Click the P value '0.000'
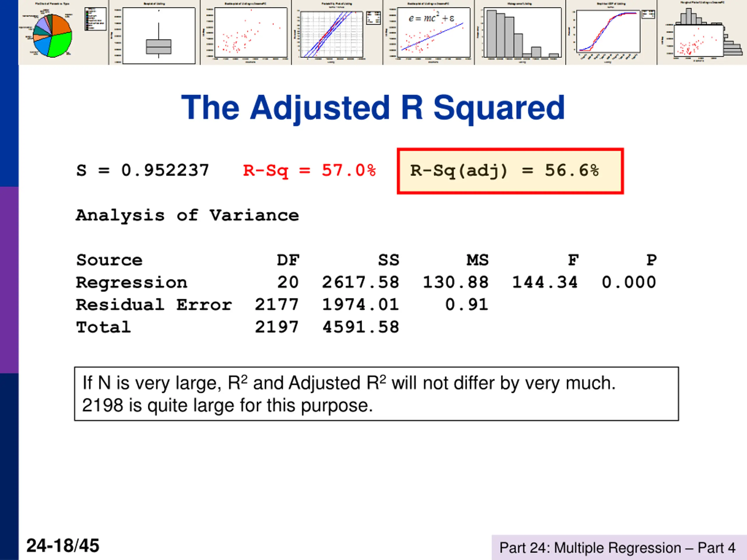 pos(629,282)
